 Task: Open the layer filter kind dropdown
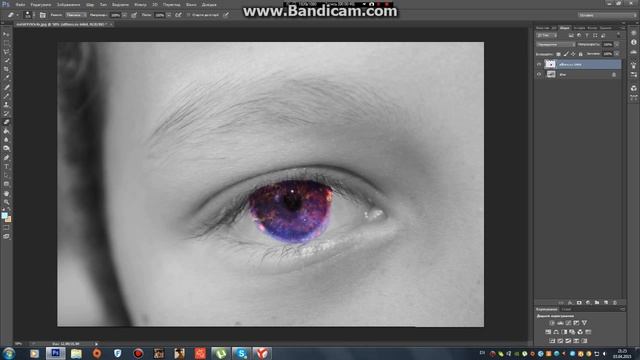pos(546,36)
